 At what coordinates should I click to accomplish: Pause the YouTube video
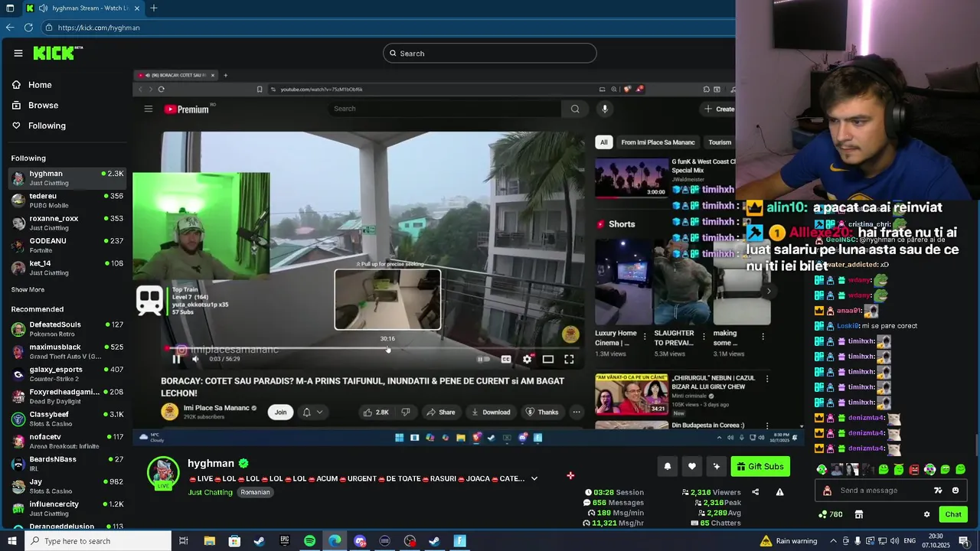[176, 359]
